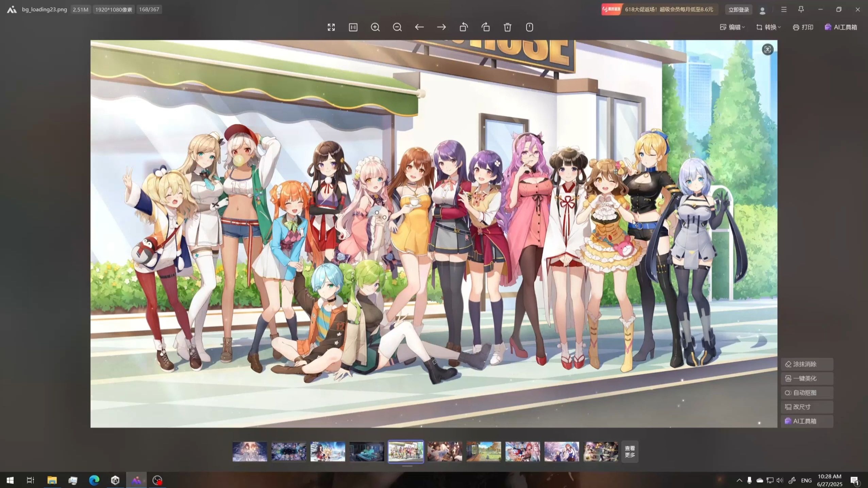The image size is (868, 488).
Task: Rotate the image counterclockwise
Action: point(464,27)
